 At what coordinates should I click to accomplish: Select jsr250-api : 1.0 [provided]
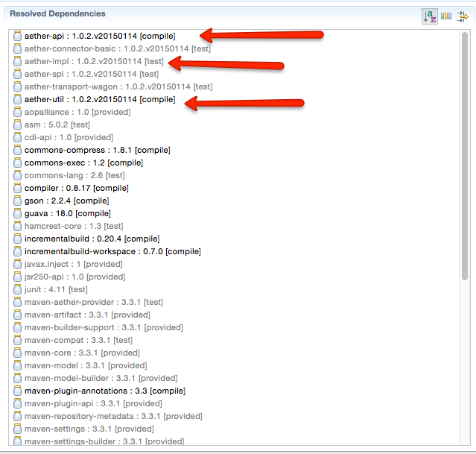(x=75, y=277)
